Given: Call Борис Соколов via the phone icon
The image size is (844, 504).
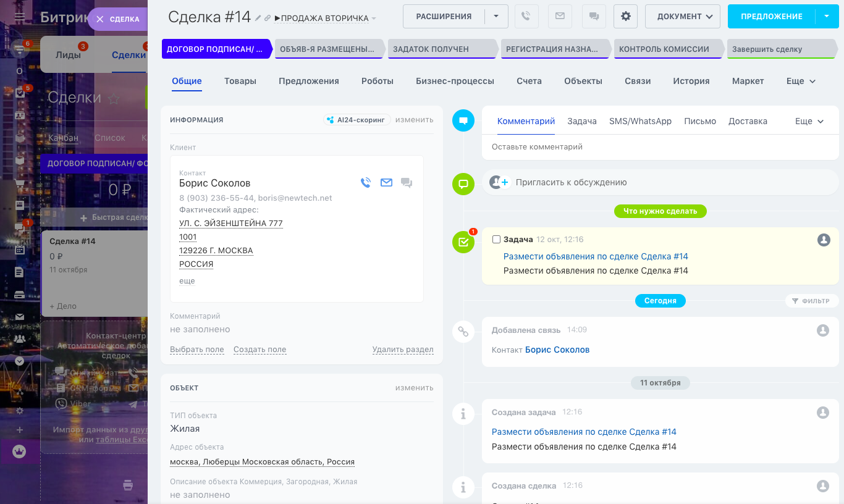Looking at the screenshot, I should [x=366, y=183].
